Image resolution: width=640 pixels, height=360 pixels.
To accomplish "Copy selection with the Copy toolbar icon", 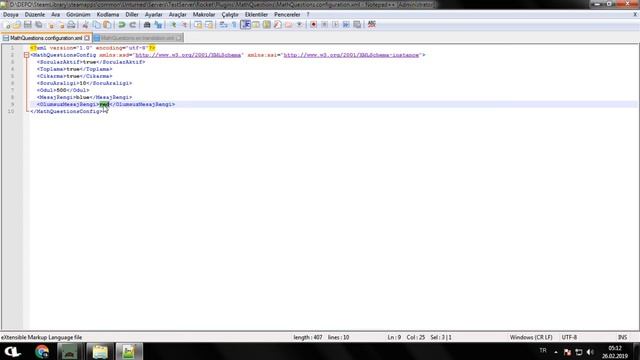I will click(x=96, y=25).
